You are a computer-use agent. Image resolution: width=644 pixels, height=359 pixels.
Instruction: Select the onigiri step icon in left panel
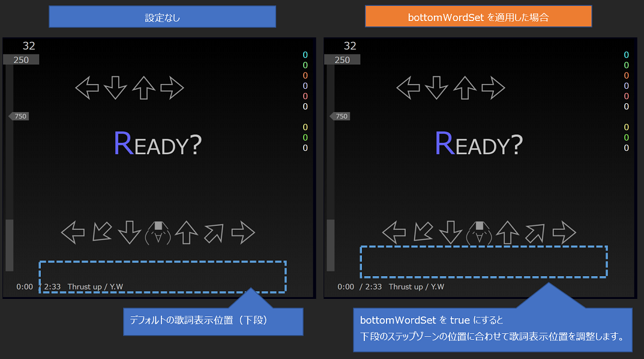pyautogui.click(x=158, y=233)
